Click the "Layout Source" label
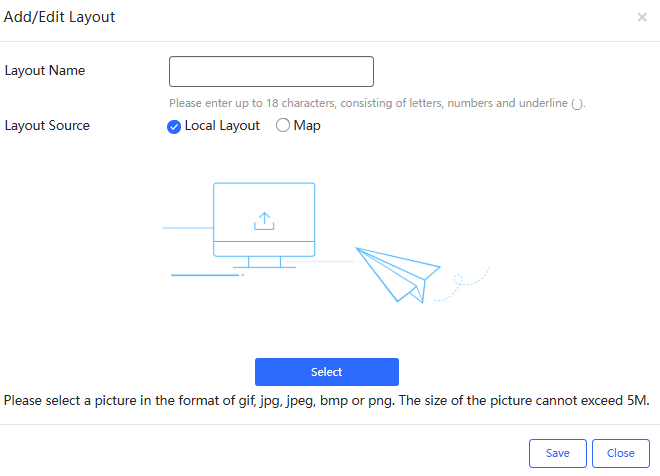This screenshot has height=476, width=660. [x=47, y=126]
